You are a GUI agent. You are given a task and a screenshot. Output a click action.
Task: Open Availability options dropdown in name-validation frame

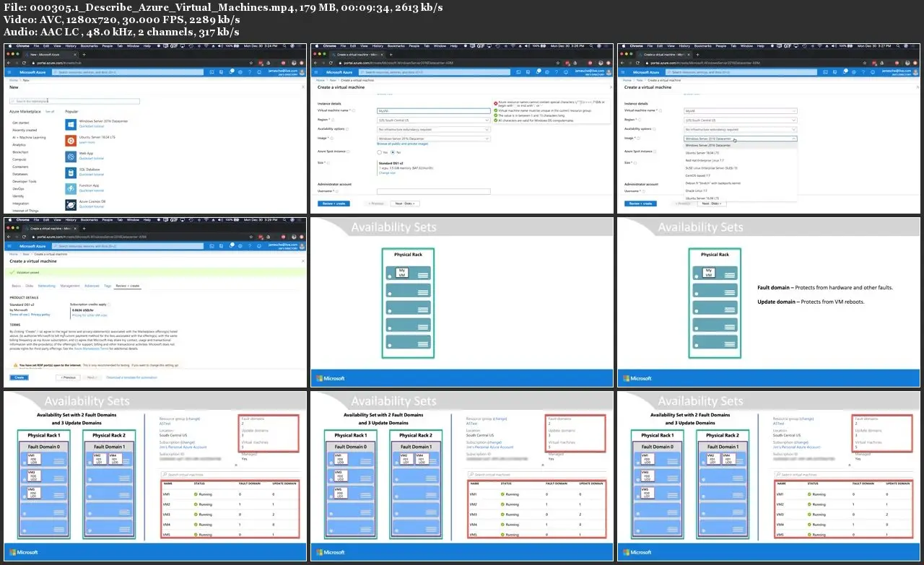(434, 129)
